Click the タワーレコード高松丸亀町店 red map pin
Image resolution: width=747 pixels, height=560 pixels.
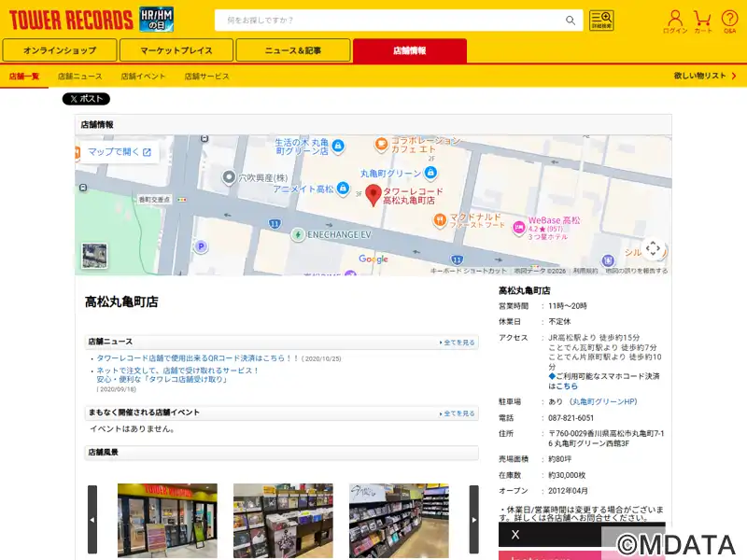click(x=373, y=195)
